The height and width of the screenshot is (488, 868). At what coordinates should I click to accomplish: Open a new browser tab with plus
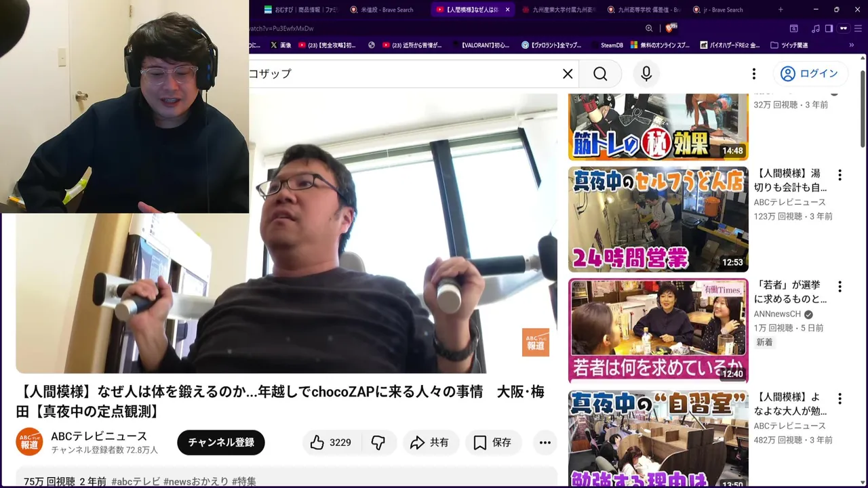(x=781, y=9)
